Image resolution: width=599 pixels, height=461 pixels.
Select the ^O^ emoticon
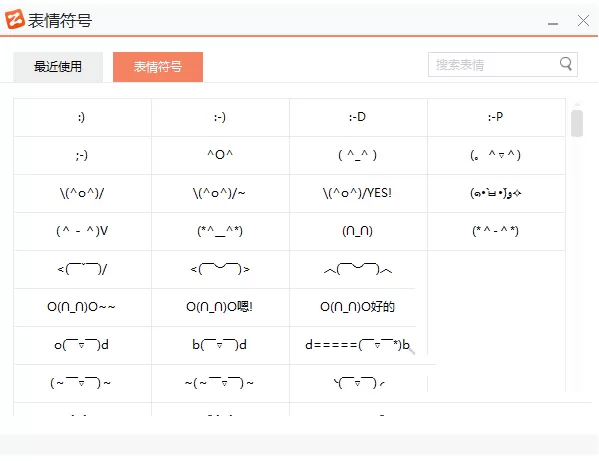[x=220, y=155]
